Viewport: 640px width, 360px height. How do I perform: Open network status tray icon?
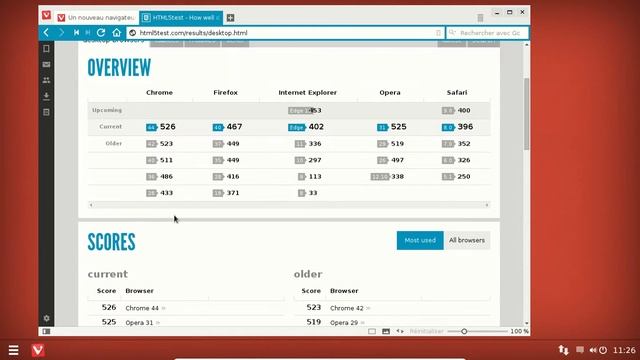coord(564,350)
